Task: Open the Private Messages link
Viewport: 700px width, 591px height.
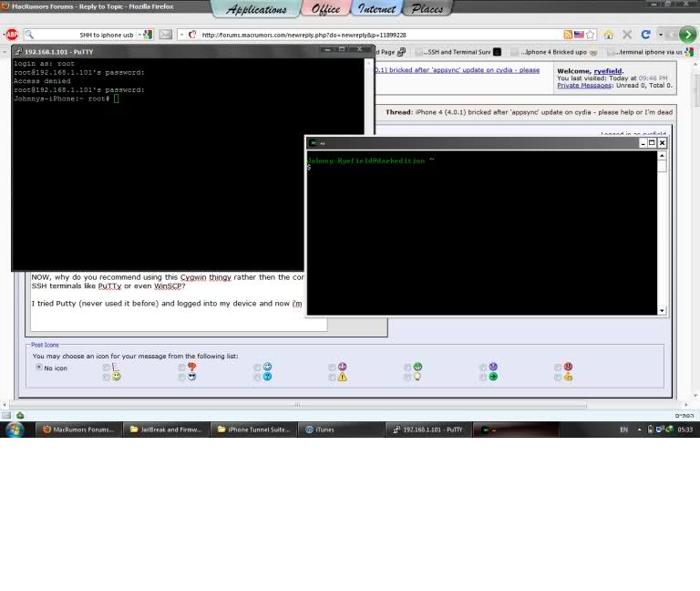Action: click(x=584, y=86)
